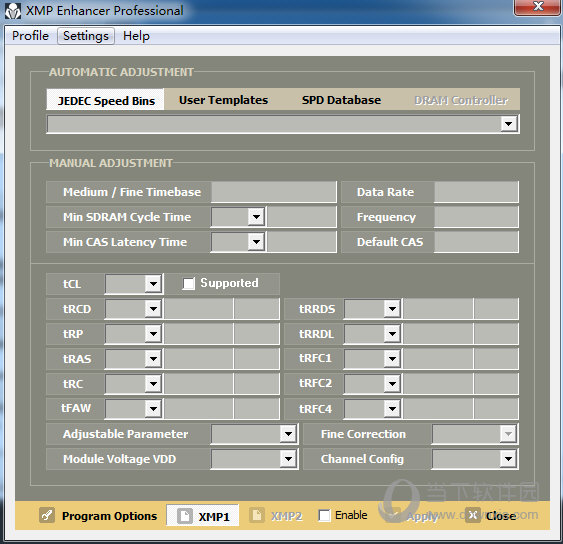Open the tRRDL value dropdown
Screen dimensions: 563x544
click(x=392, y=334)
